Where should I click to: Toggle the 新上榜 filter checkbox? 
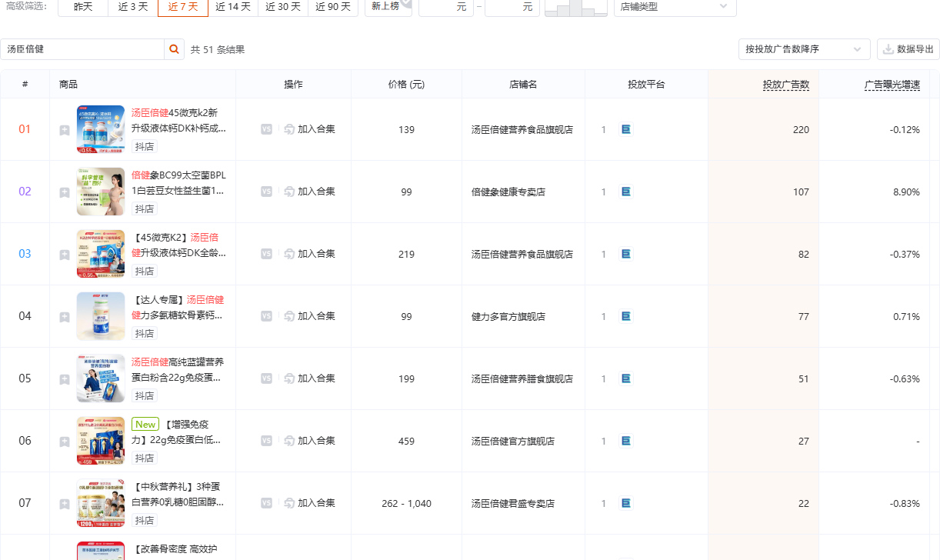[388, 6]
